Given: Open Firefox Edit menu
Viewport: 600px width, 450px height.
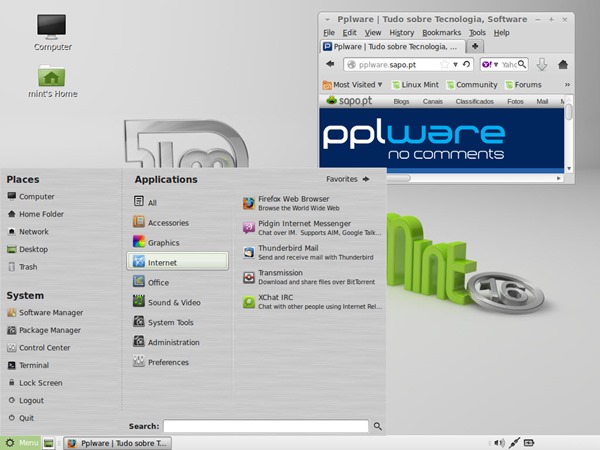Looking at the screenshot, I should tap(349, 33).
